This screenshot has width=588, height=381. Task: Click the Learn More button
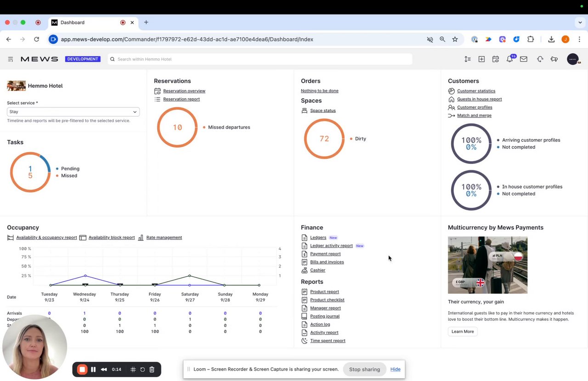(463, 331)
